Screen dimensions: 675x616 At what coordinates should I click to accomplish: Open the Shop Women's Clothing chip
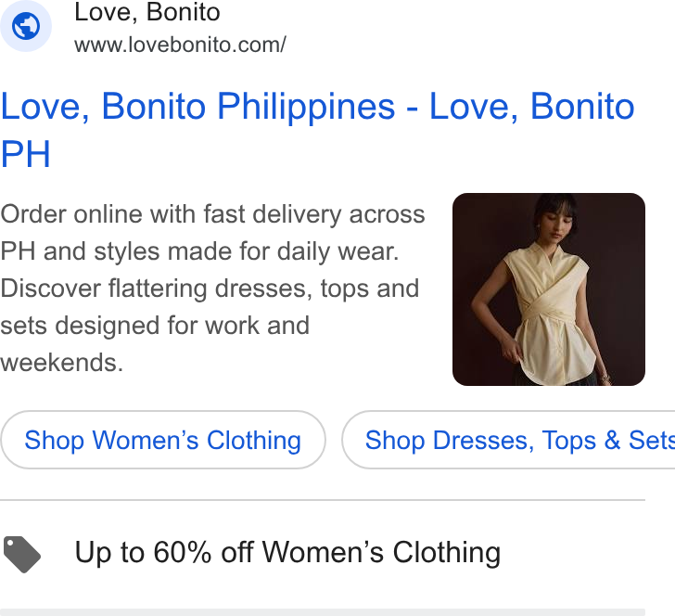click(x=163, y=440)
